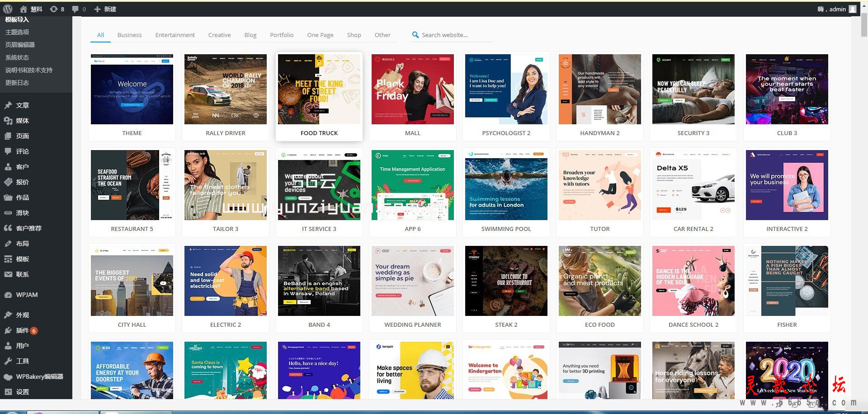This screenshot has height=414, width=868.
Task: Click the 布局 layouts pencil icon
Action: (8, 244)
